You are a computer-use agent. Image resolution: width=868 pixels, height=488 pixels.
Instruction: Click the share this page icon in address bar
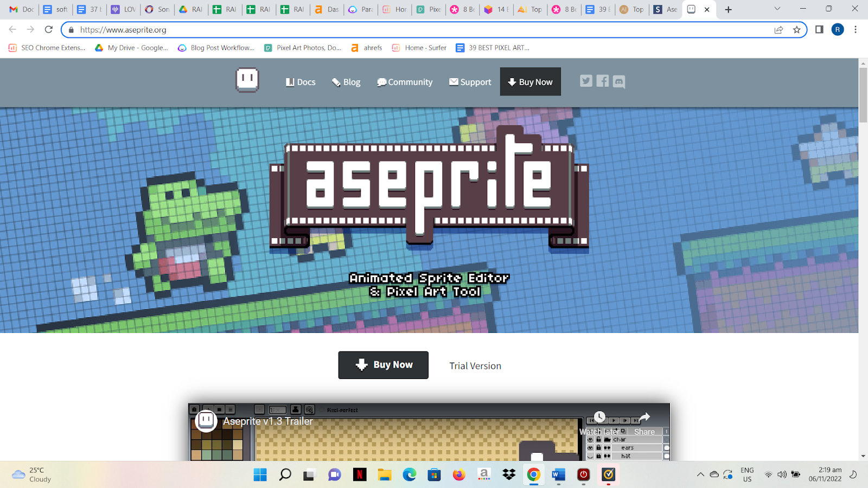tap(778, 30)
